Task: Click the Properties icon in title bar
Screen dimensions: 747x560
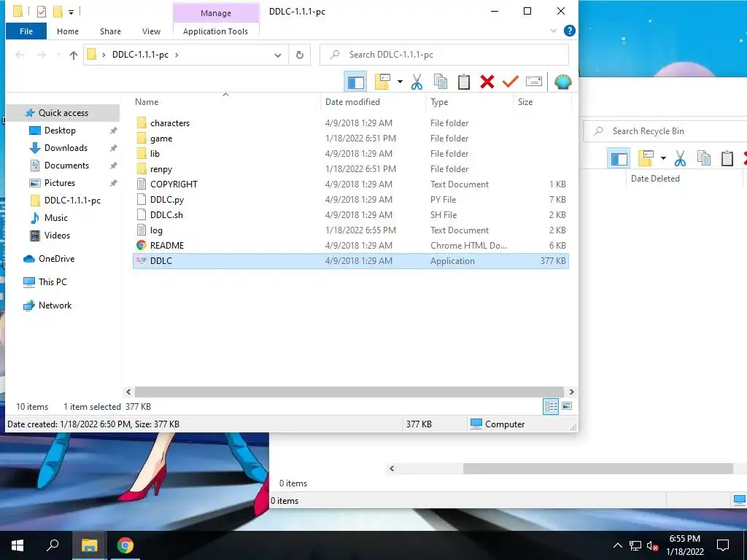Action: (x=42, y=11)
